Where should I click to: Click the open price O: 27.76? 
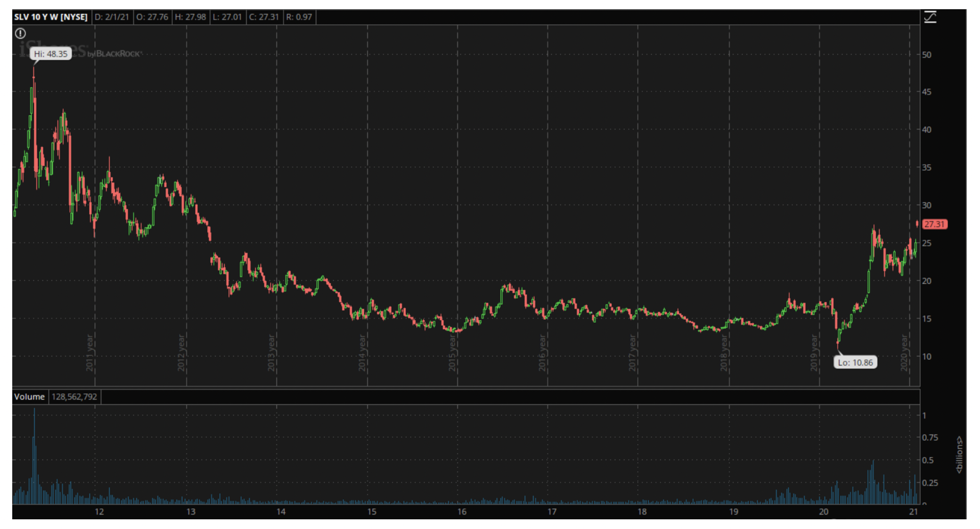coord(152,17)
